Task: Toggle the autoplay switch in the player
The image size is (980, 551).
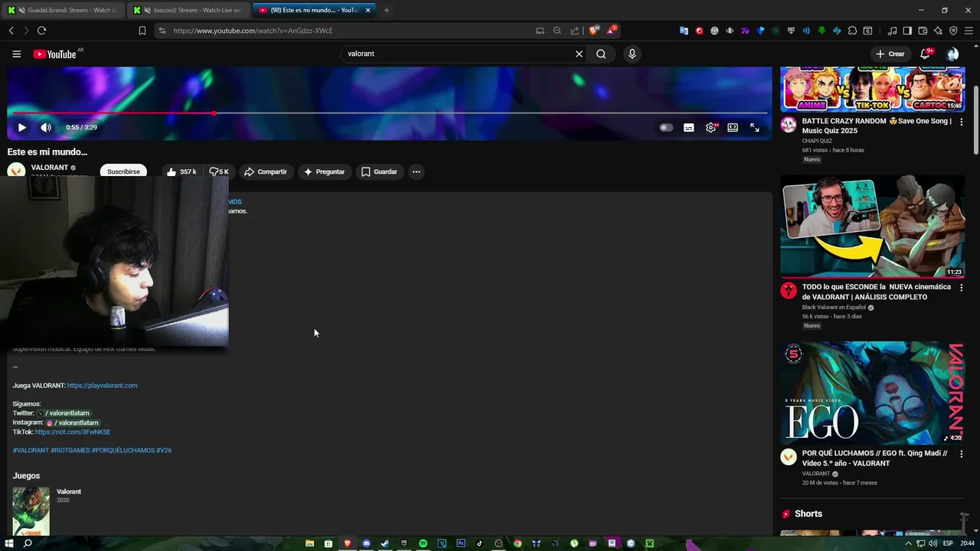Action: tap(666, 128)
